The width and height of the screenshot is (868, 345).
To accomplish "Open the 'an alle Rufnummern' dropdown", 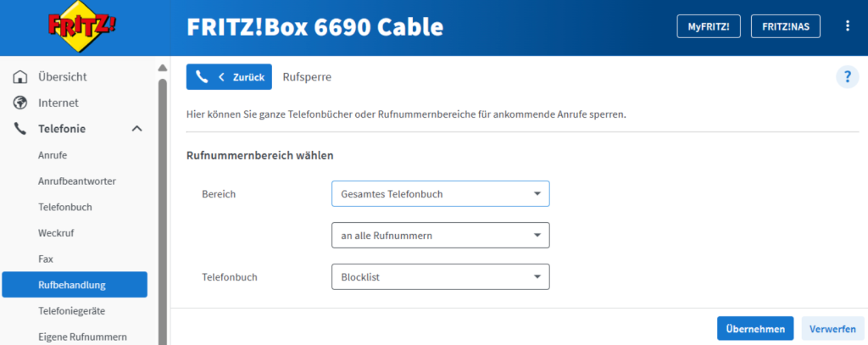I will pyautogui.click(x=440, y=235).
